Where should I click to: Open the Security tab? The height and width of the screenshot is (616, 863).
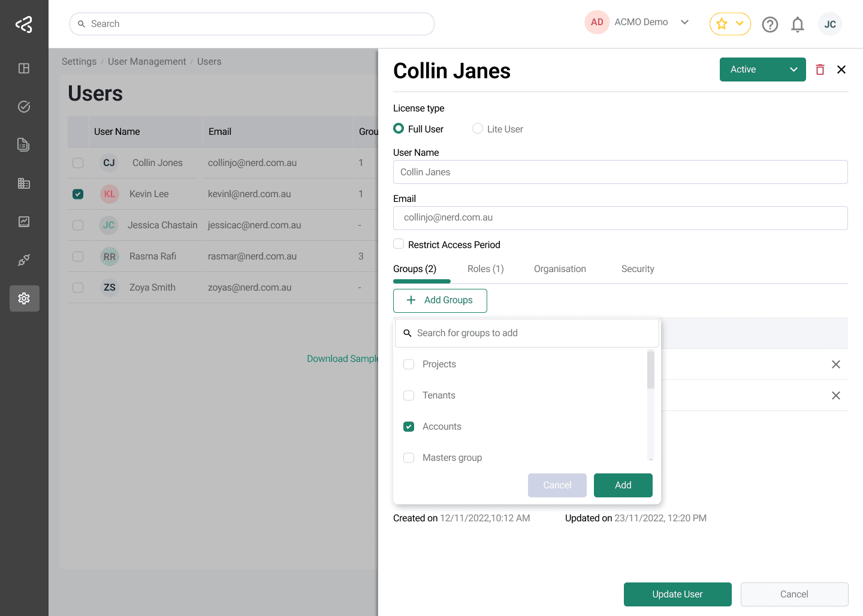(x=638, y=268)
